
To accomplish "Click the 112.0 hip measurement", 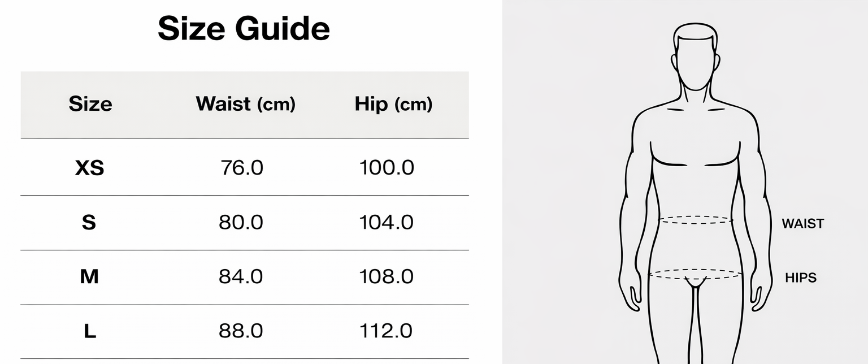I will 387,332.
